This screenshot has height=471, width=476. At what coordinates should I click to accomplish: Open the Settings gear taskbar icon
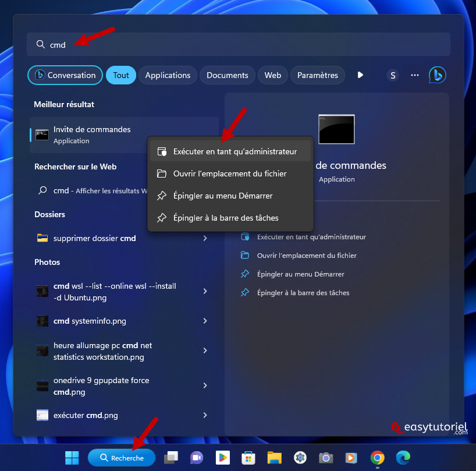[x=300, y=458]
